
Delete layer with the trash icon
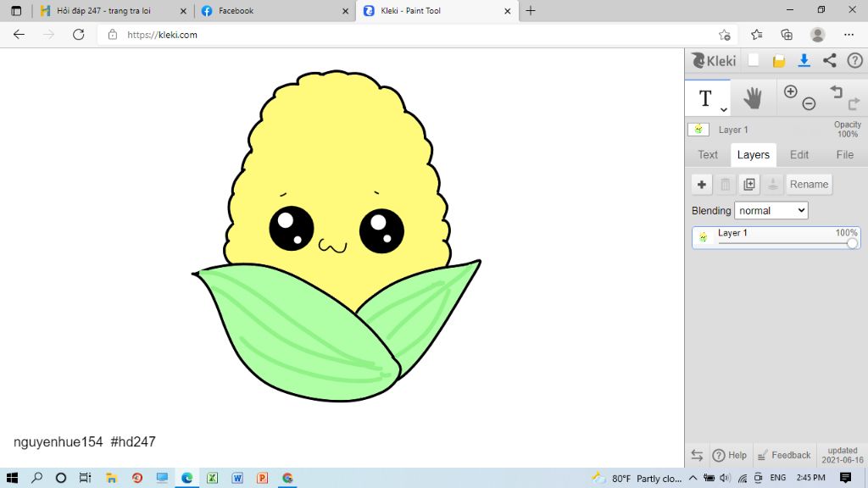[726, 184]
